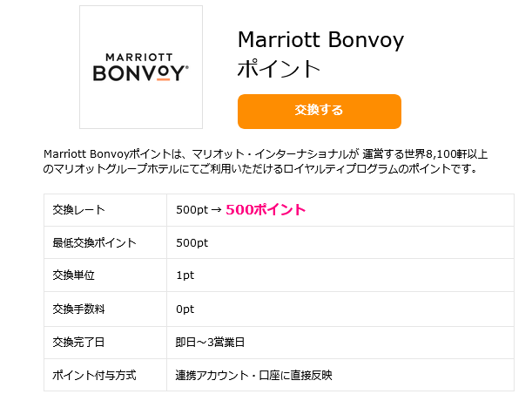
Task: Click the MARRIOTT text in the logo
Action: [139, 57]
